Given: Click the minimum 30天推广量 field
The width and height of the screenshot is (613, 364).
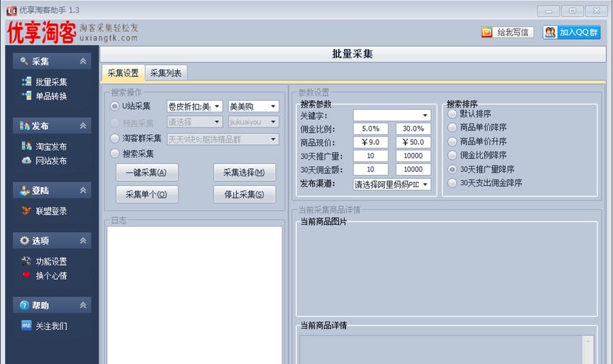Looking at the screenshot, I should (x=371, y=156).
